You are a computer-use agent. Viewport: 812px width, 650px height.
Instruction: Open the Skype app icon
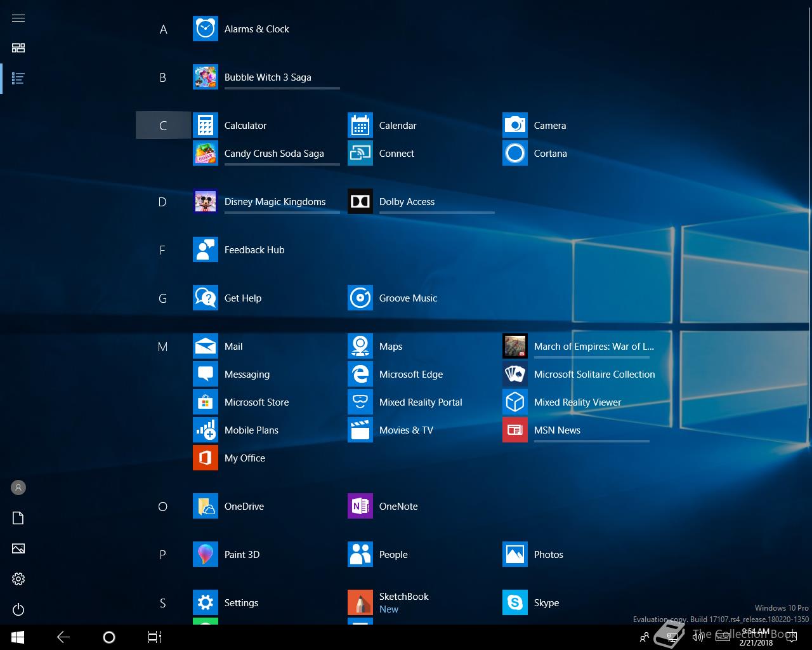point(515,603)
